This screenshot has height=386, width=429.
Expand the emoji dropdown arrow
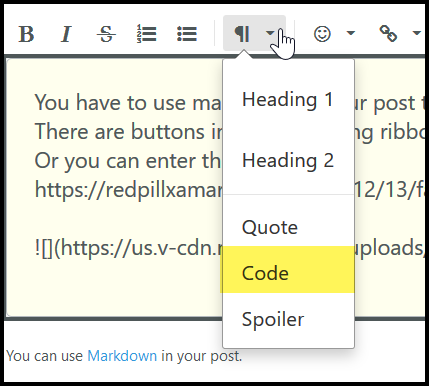pos(351,33)
